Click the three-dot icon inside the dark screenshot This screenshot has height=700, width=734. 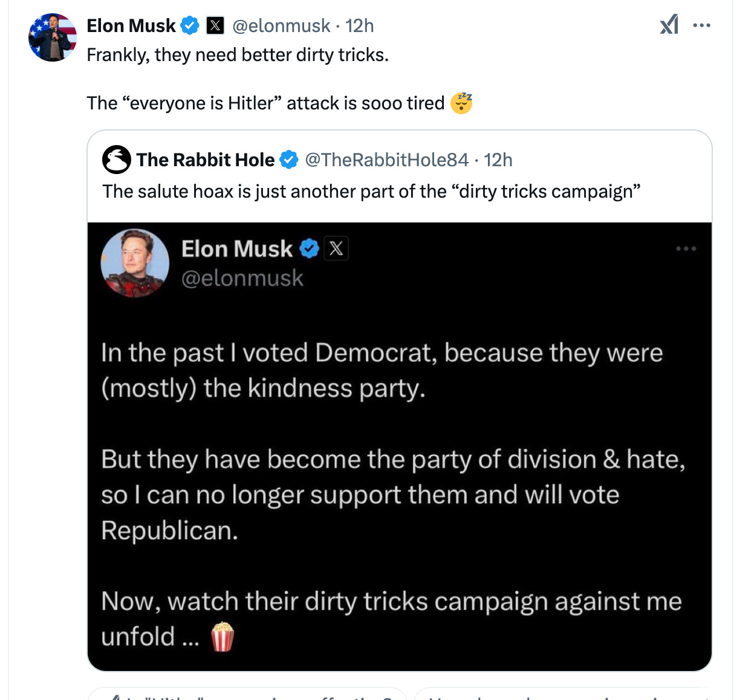click(686, 249)
